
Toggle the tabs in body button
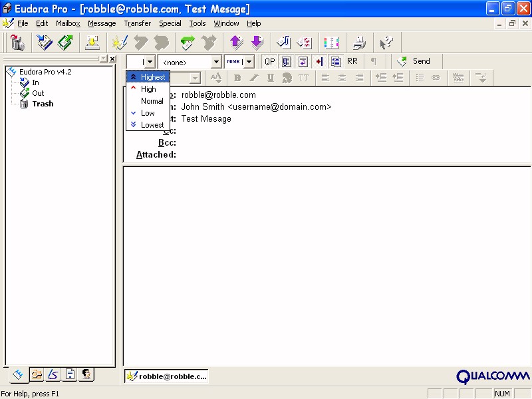tap(319, 61)
